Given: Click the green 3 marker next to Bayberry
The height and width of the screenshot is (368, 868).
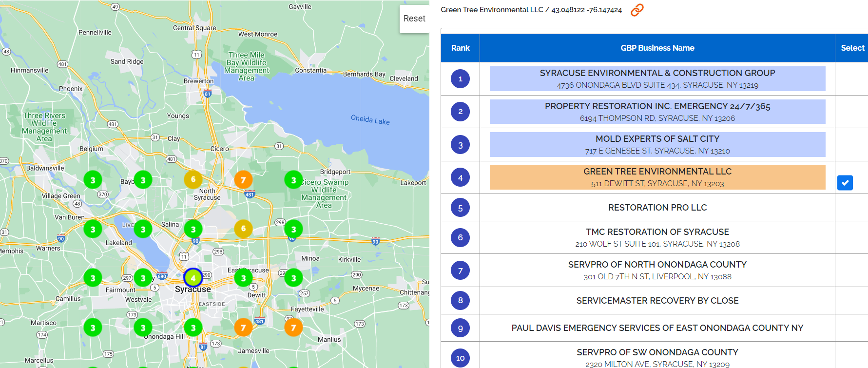Looking at the screenshot, I should point(143,180).
